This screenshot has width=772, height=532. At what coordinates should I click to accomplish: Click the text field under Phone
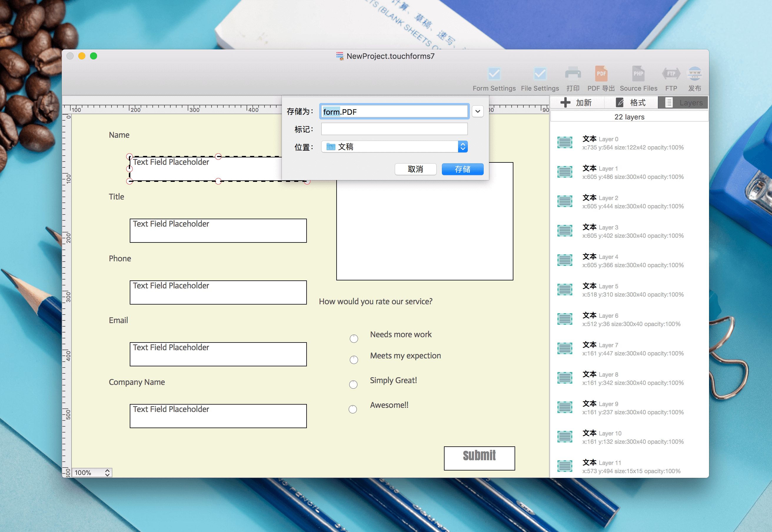click(218, 292)
